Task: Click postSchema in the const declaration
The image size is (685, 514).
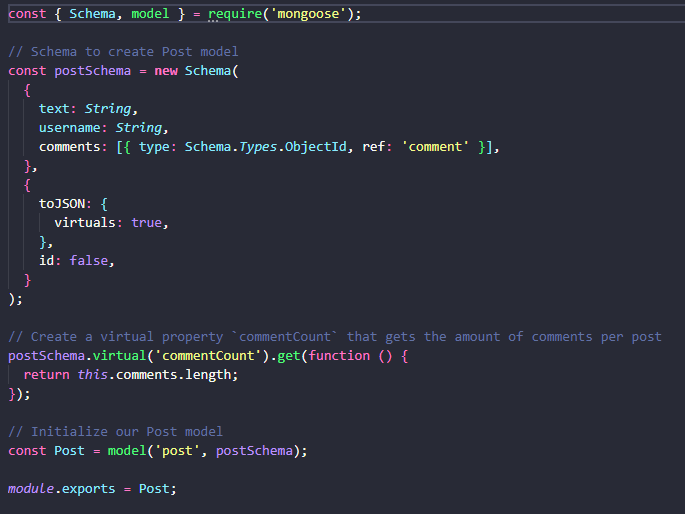Action: tap(93, 71)
